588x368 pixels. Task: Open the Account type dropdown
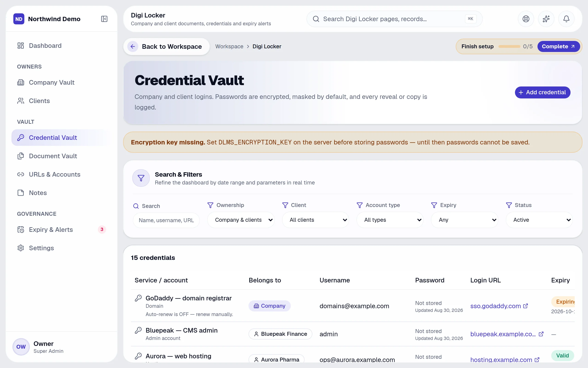coord(390,220)
